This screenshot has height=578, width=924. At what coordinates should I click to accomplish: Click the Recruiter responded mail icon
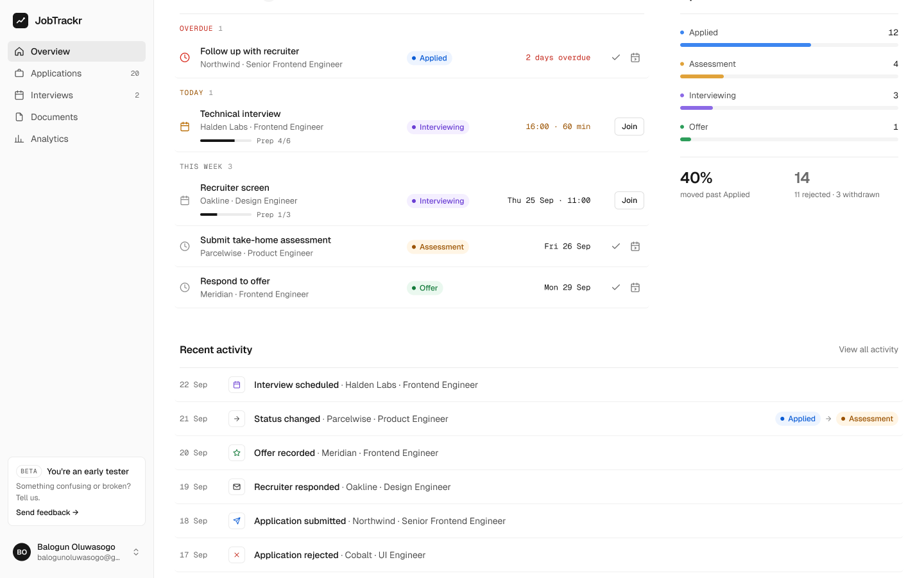click(x=237, y=487)
